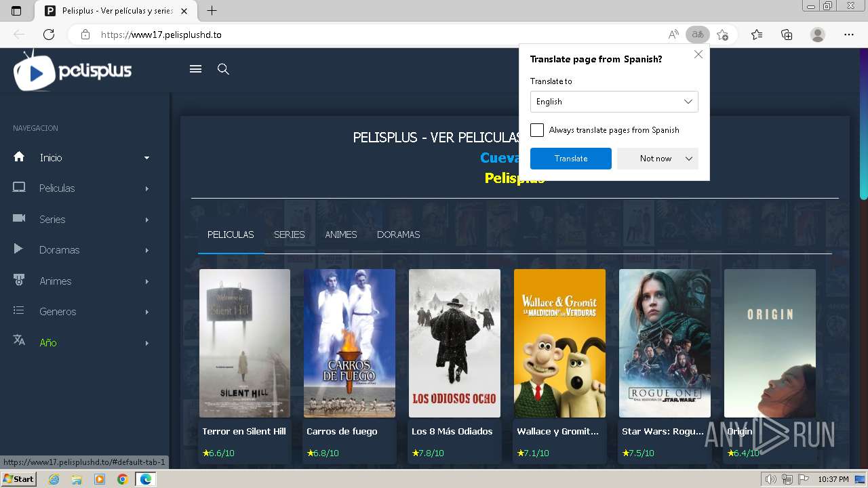Open Terror en Silent Hill title link
Screen dimensions: 868x488
click(x=244, y=431)
